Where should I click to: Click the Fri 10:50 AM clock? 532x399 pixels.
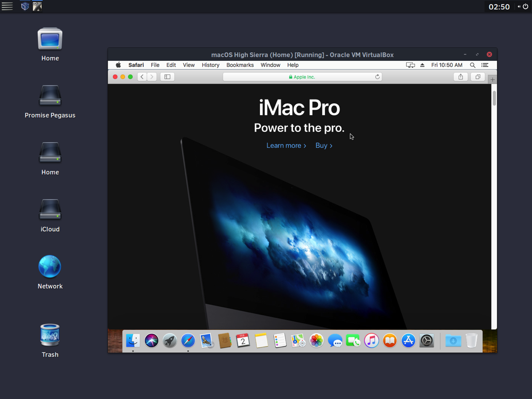coord(447,65)
